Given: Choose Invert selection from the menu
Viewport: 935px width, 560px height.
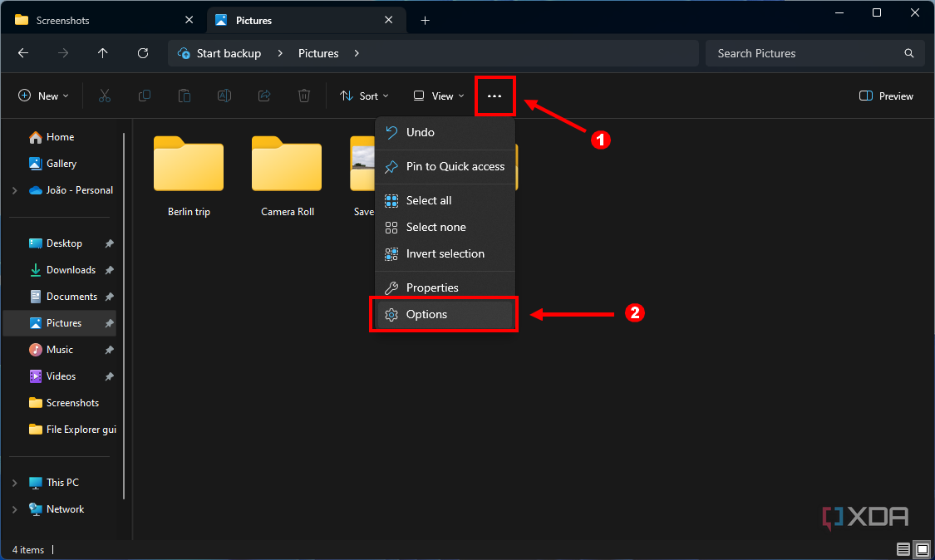Looking at the screenshot, I should (x=445, y=253).
